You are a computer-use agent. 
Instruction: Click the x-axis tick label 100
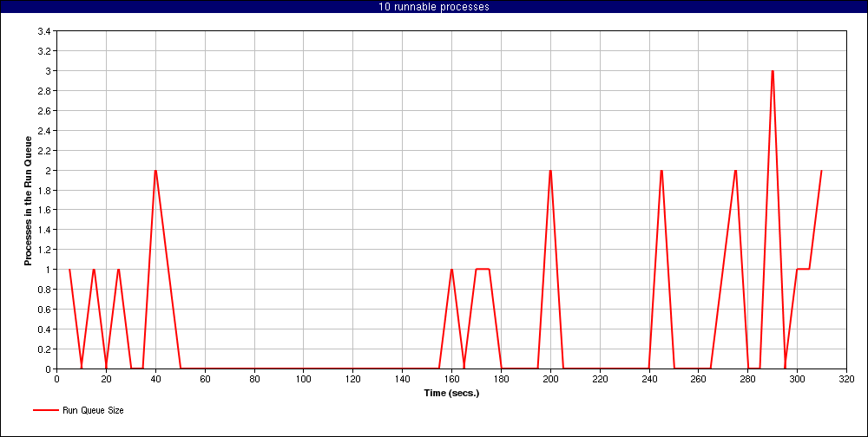pyautogui.click(x=303, y=379)
